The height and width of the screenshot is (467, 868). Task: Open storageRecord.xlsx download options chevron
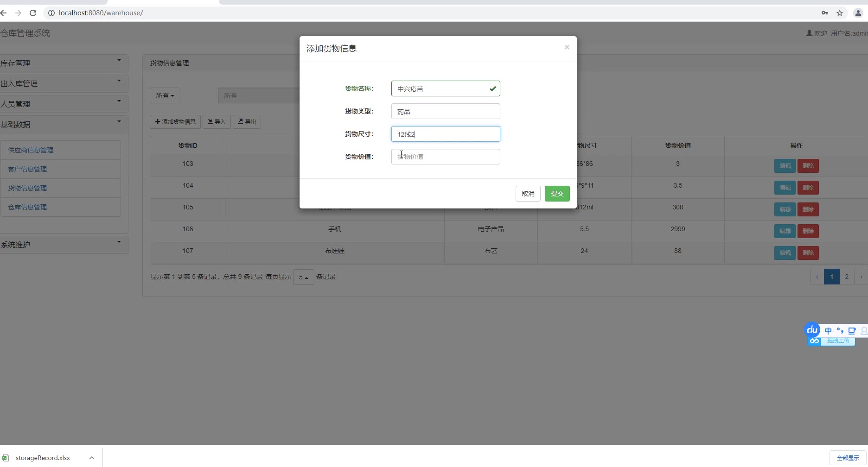pos(92,458)
